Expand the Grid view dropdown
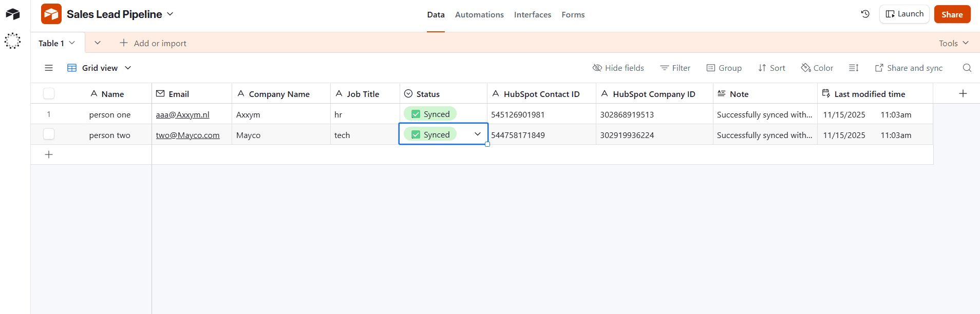Image resolution: width=980 pixels, height=314 pixels. (x=128, y=68)
